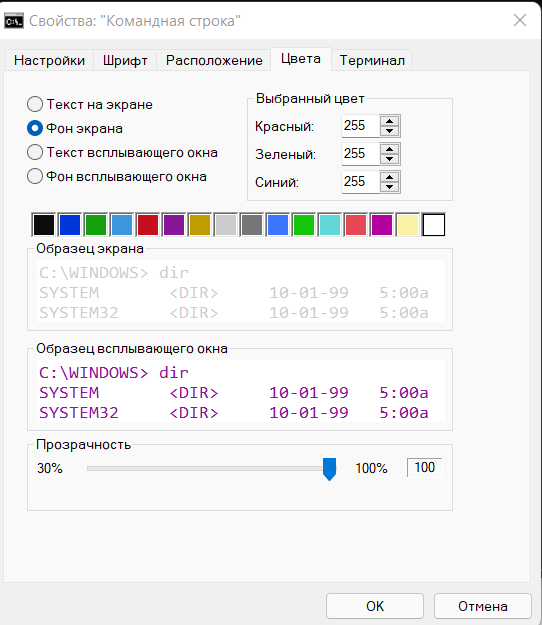Decrease the Синий value with down arrow
This screenshot has height=625, width=542.
pos(389,187)
